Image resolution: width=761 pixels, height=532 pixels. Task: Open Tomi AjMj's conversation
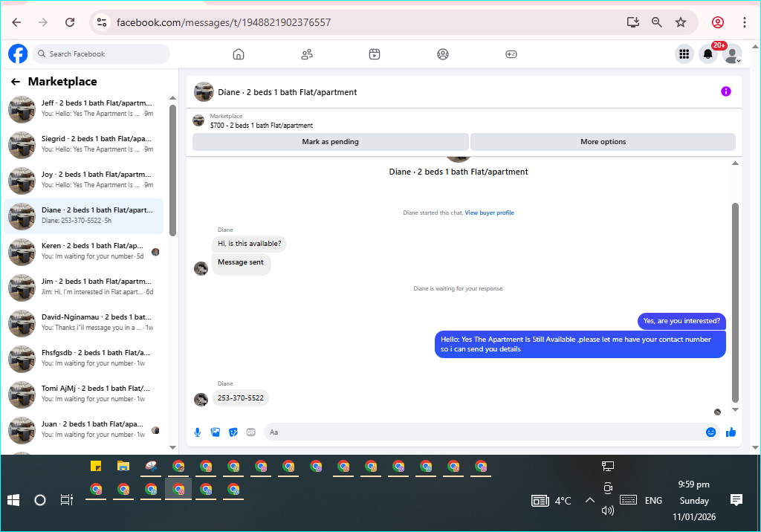[x=83, y=394]
